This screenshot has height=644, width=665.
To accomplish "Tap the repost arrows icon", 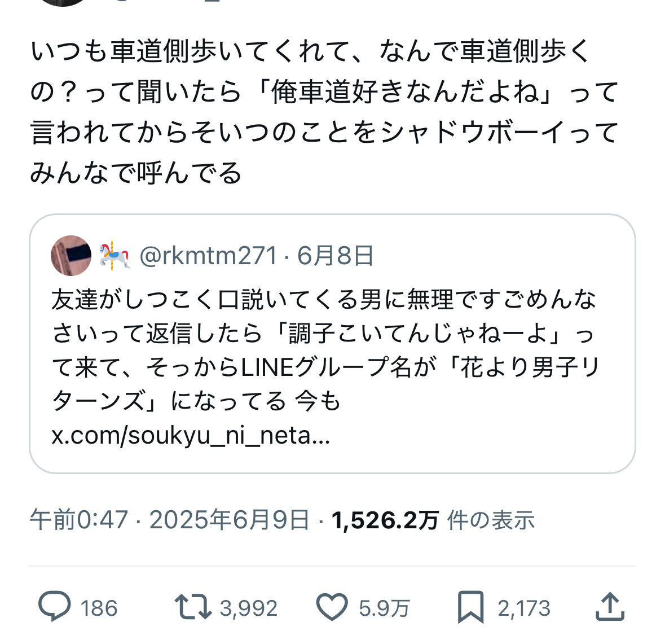I will pyautogui.click(x=192, y=607).
